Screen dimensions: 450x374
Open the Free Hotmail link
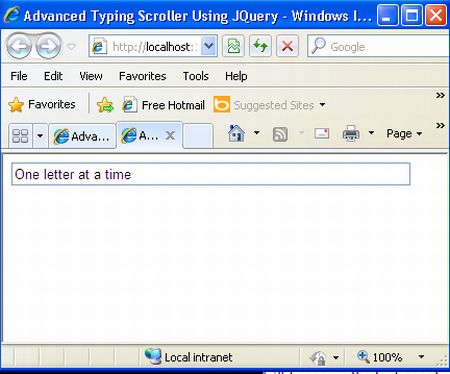click(x=163, y=105)
